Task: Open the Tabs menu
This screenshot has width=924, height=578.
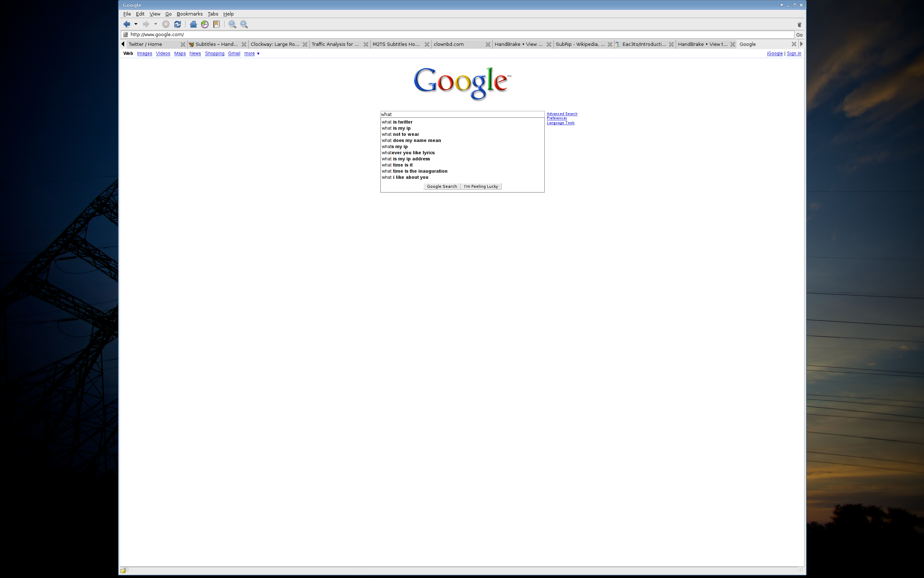Action: click(x=213, y=14)
